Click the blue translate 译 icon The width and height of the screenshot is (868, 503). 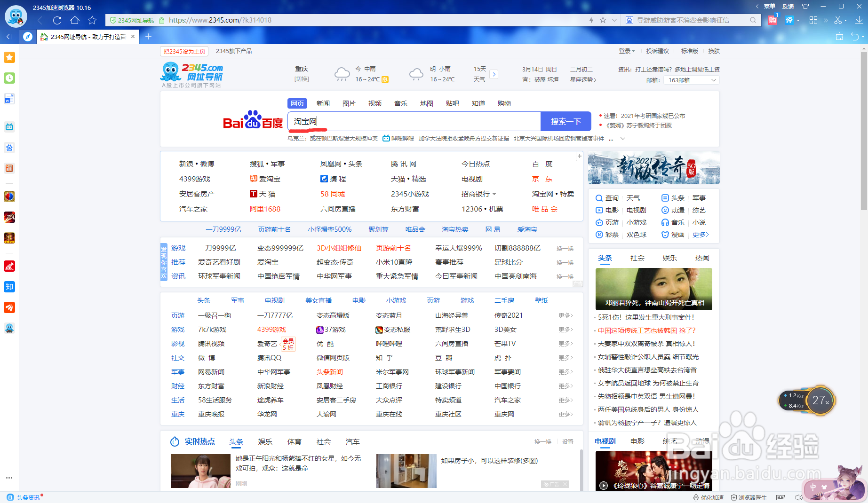789,20
